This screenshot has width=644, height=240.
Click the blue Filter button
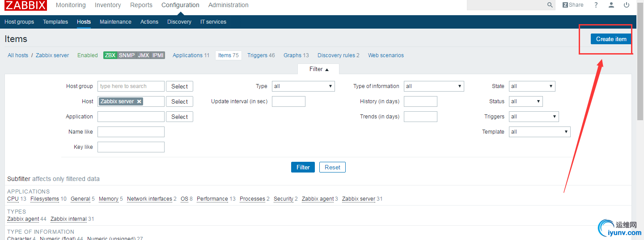point(303,167)
